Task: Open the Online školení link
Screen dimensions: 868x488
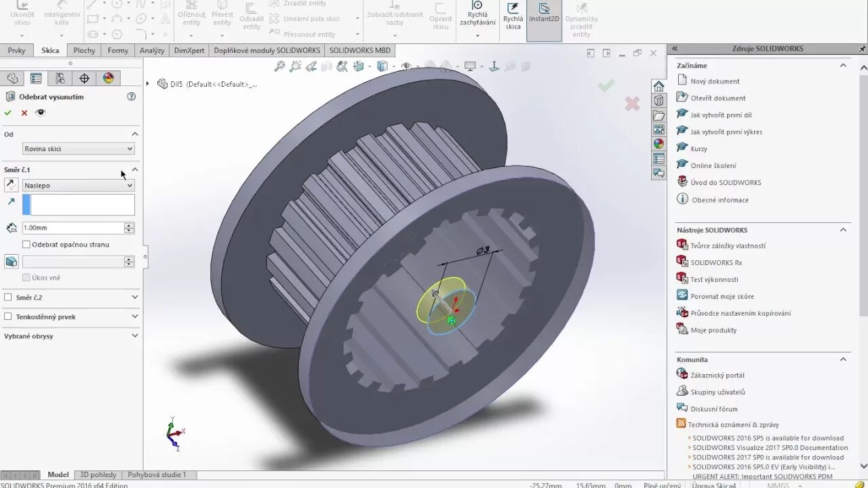Action: click(x=713, y=165)
